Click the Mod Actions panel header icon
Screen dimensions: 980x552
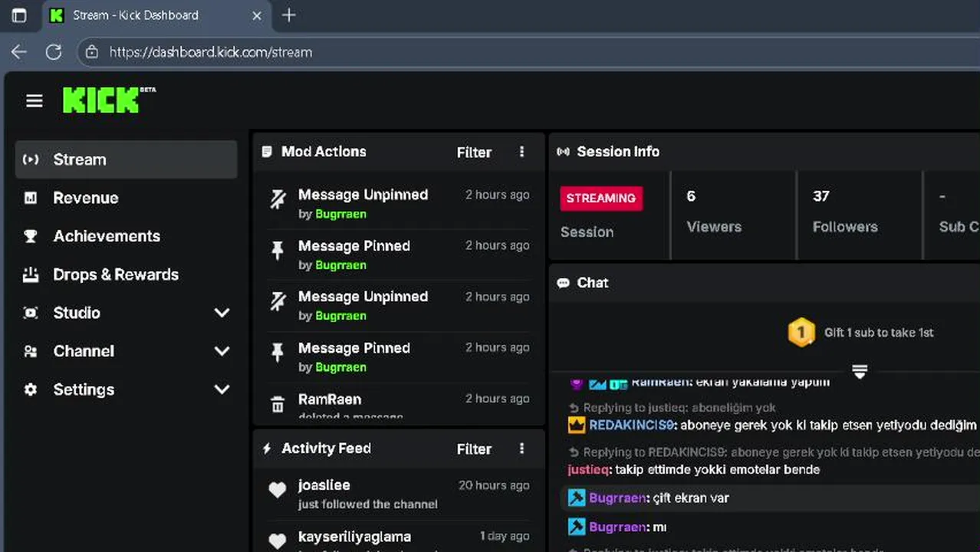(x=267, y=152)
